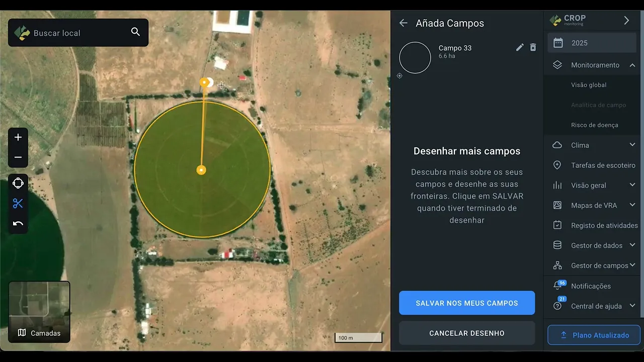This screenshot has width=644, height=362.
Task: Open the Camadas layers thumbnail
Action: point(39,312)
